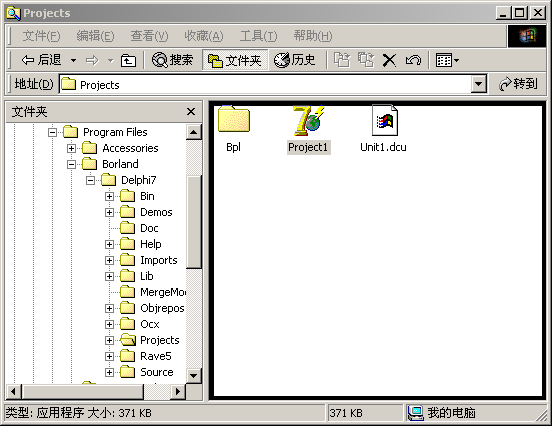Open the 帮助(H) menu

point(313,36)
